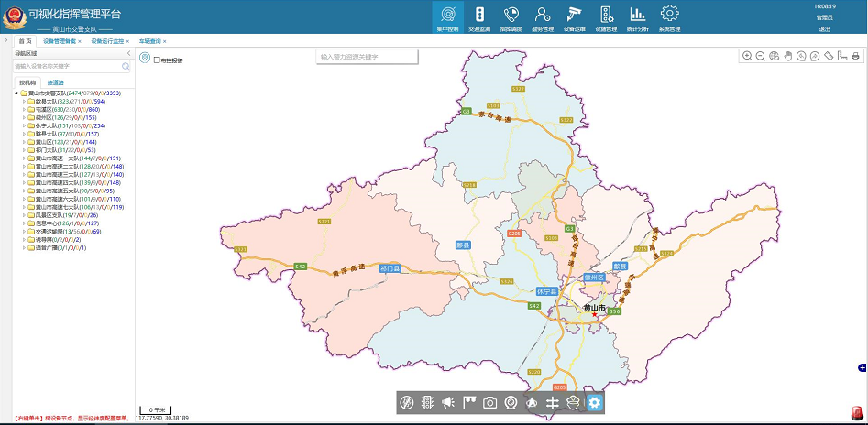Select the 按道路 tab
Image resolution: width=868 pixels, height=425 pixels.
pos(55,82)
